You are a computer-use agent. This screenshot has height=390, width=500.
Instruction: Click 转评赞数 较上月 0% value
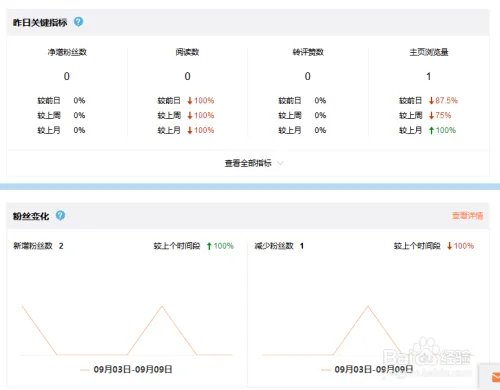[x=320, y=130]
